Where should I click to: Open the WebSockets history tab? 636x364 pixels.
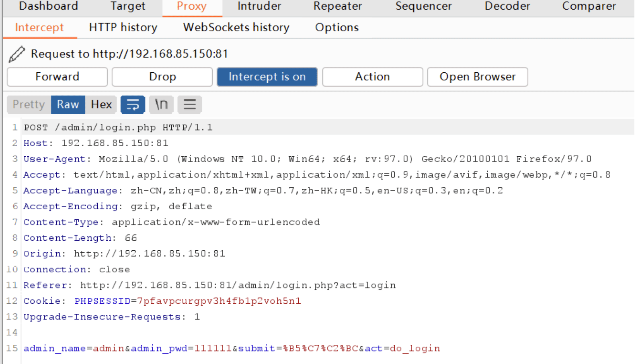(236, 27)
